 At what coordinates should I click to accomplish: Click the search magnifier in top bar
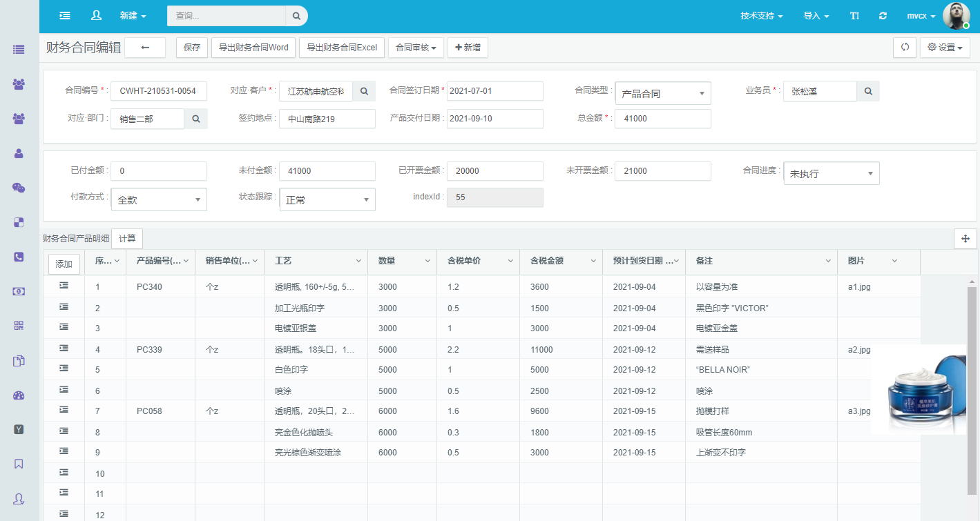click(296, 16)
